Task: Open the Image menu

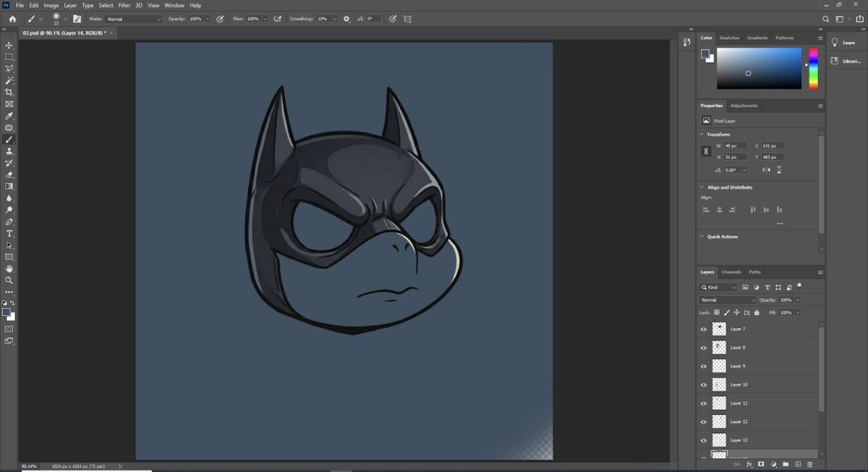Action: tap(51, 5)
